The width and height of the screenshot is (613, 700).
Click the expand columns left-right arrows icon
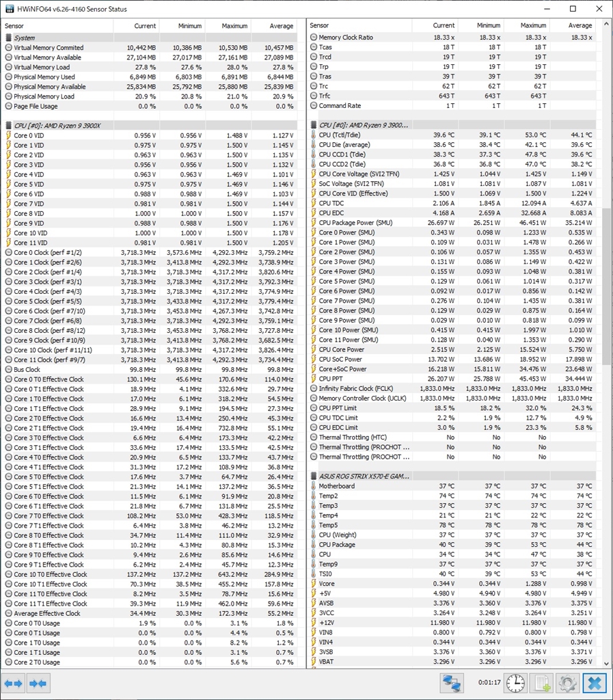(x=13, y=684)
